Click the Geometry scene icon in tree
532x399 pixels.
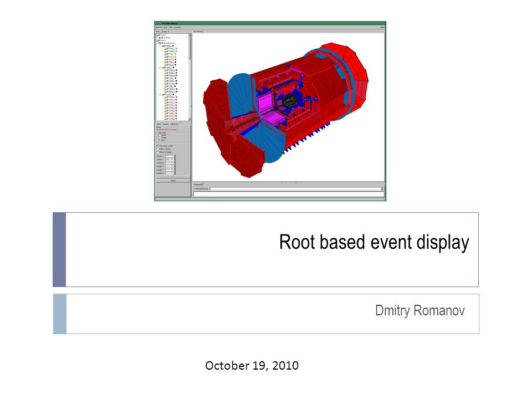[x=160, y=43]
